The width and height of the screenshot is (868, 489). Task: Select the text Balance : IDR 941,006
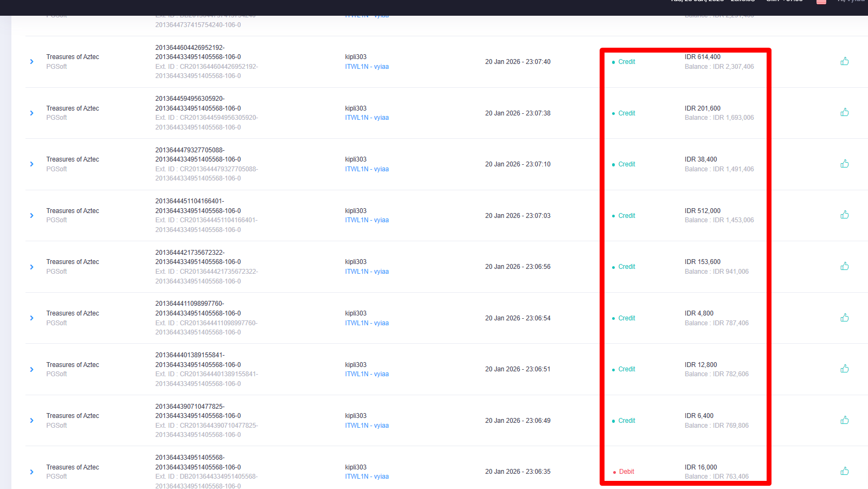717,272
